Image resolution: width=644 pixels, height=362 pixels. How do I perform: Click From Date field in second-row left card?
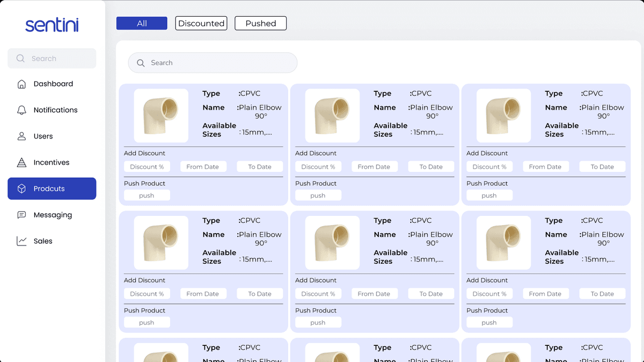click(203, 294)
